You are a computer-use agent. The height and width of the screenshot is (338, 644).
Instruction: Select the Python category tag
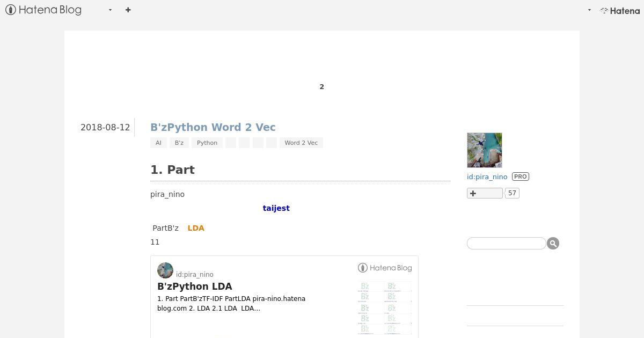(207, 143)
